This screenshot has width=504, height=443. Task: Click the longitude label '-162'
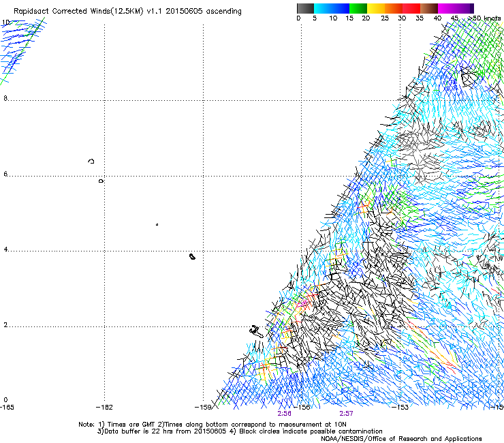(x=104, y=407)
